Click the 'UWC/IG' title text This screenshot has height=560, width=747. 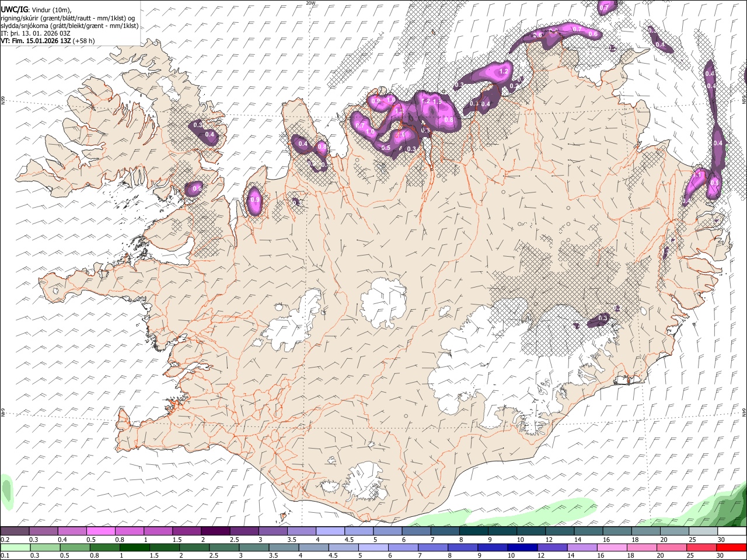14,9
